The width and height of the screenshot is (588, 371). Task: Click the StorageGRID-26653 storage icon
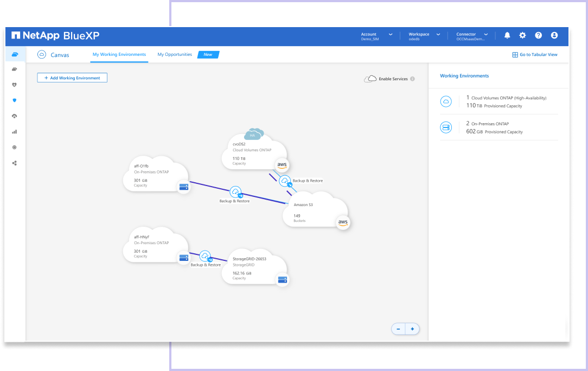(282, 280)
